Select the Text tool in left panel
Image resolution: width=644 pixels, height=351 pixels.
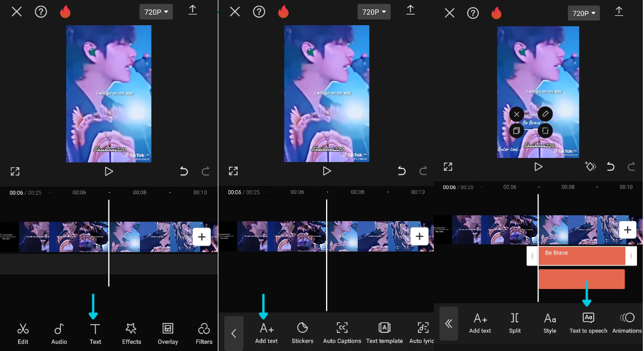pos(95,334)
